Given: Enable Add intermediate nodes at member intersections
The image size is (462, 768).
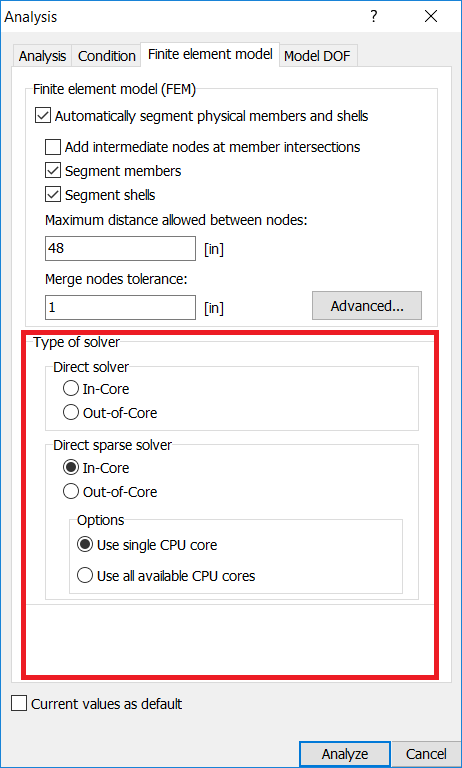Looking at the screenshot, I should (53, 146).
